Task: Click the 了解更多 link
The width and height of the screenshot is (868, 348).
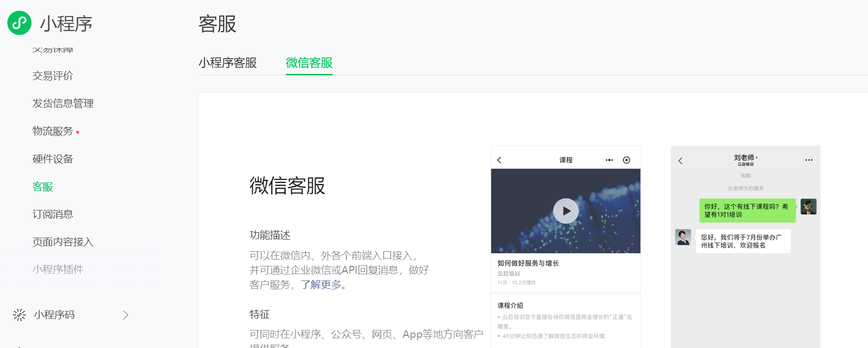Action: pos(321,285)
